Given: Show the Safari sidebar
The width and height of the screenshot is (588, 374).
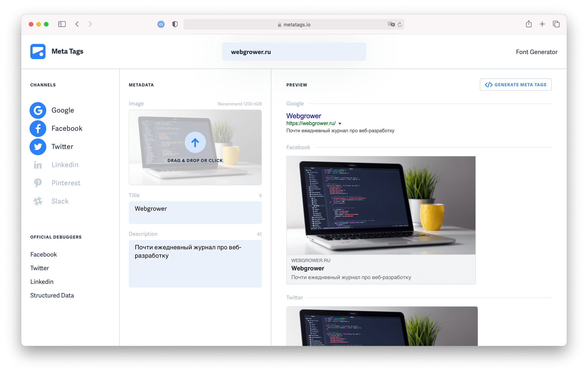Looking at the screenshot, I should 62,24.
